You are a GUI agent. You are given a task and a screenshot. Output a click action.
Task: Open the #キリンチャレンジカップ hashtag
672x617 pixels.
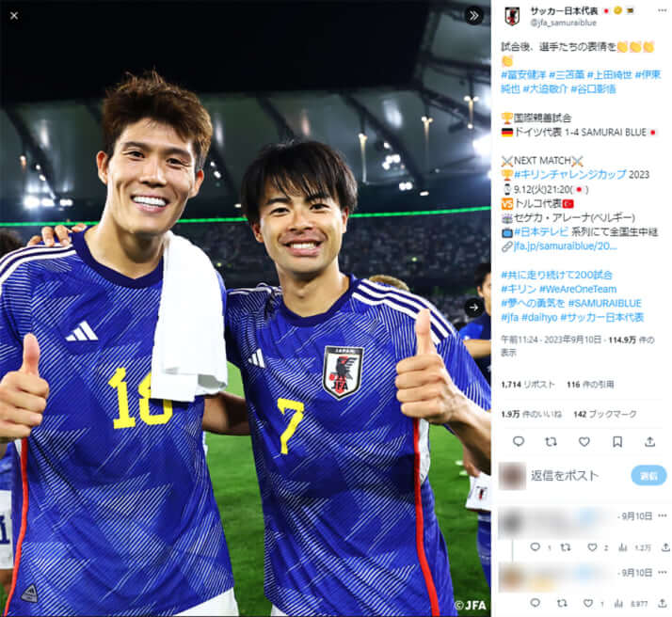click(570, 175)
